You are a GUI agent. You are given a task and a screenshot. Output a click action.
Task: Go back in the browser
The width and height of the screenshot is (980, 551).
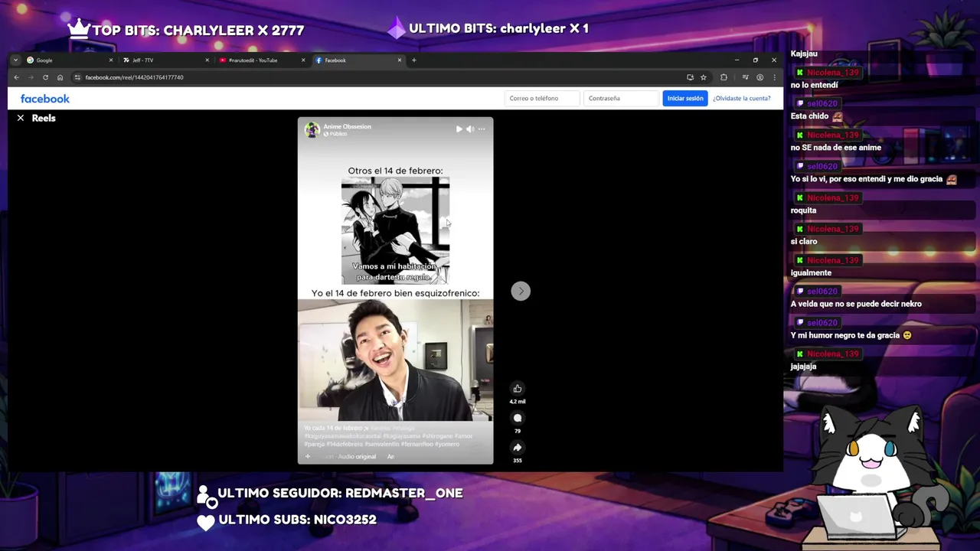(x=16, y=77)
